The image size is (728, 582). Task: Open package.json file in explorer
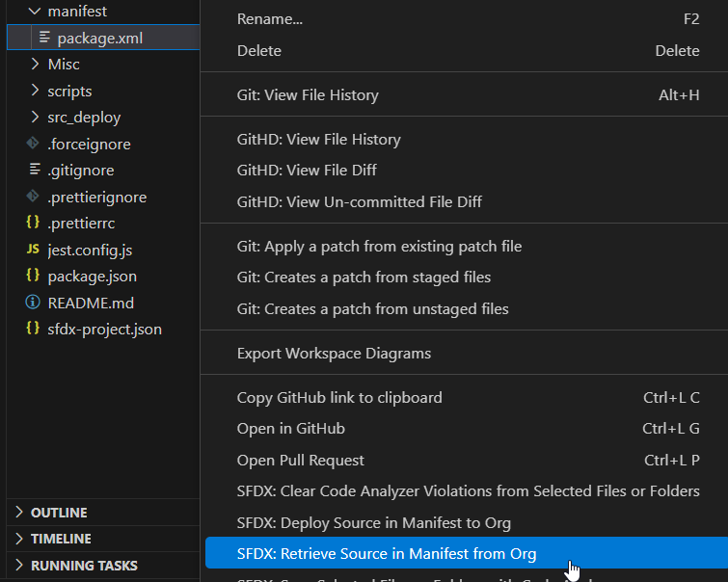(92, 276)
